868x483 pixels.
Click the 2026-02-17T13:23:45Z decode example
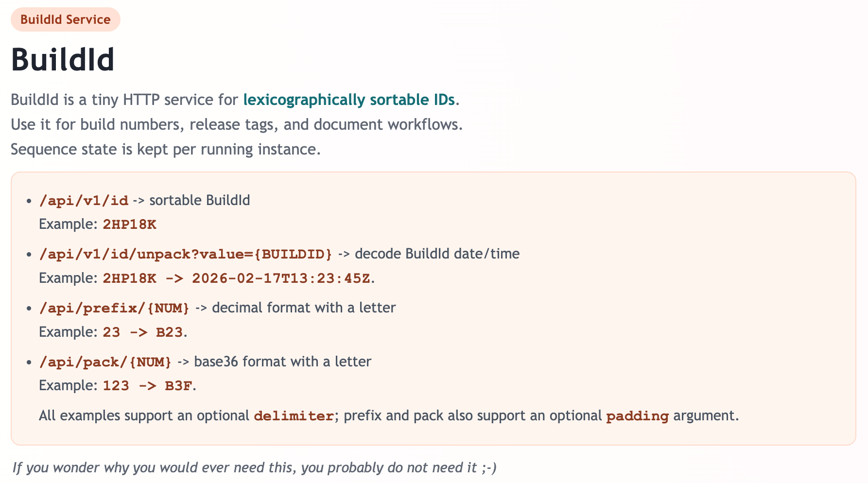click(x=281, y=278)
